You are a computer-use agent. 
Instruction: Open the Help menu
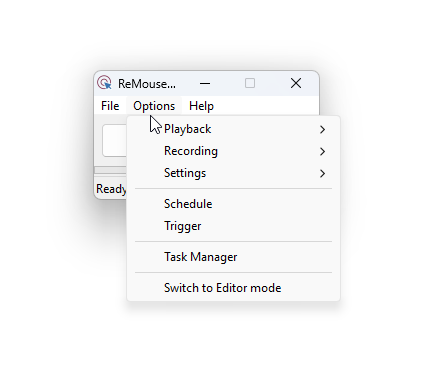click(201, 106)
